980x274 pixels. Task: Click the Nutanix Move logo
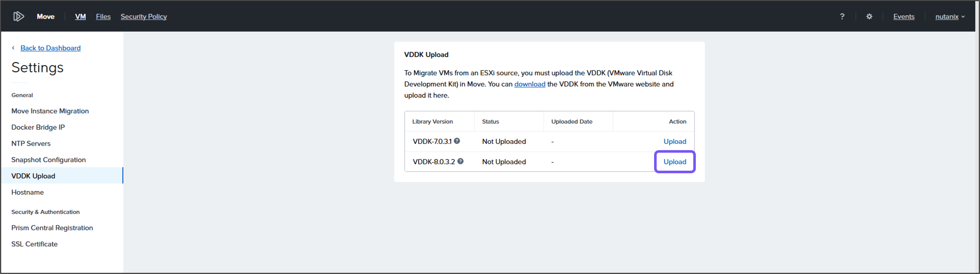[x=17, y=16]
